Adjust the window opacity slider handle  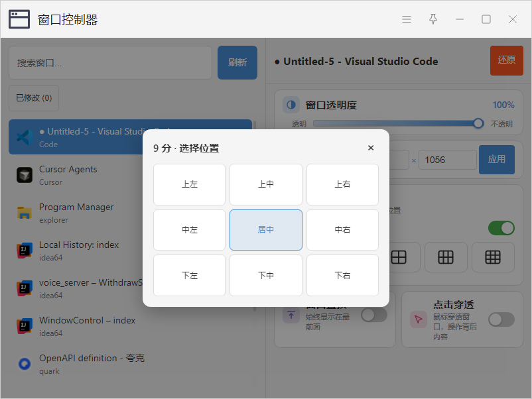tap(478, 123)
